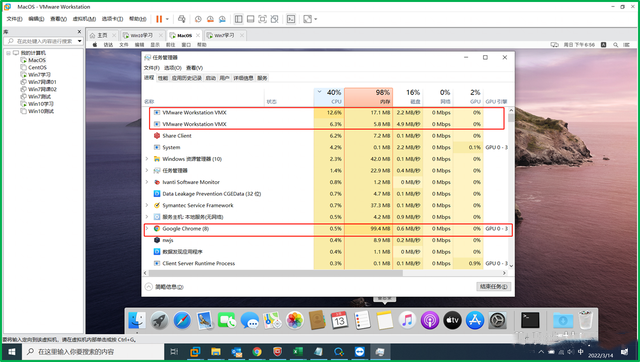Expand the Windows 资源管理器 process group
The width and height of the screenshot is (640, 362).
tap(147, 159)
